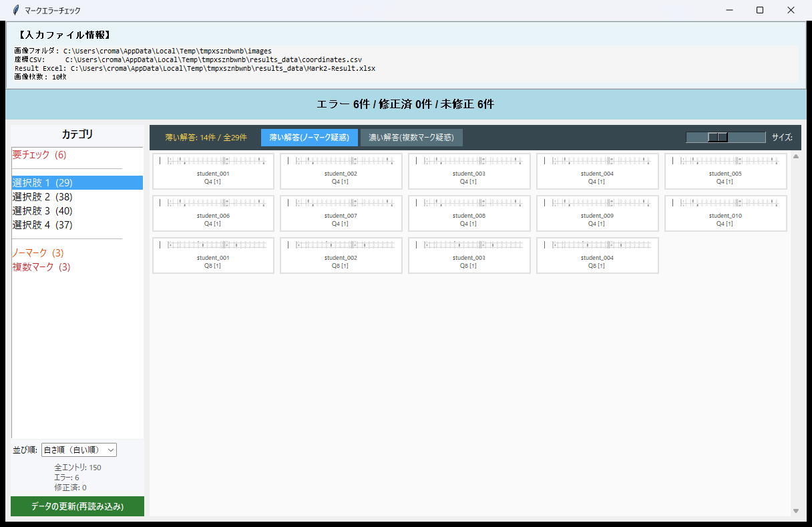Viewport: 812px width, 527px height.
Task: Select the 要チェック (6) category
Action: coord(39,155)
